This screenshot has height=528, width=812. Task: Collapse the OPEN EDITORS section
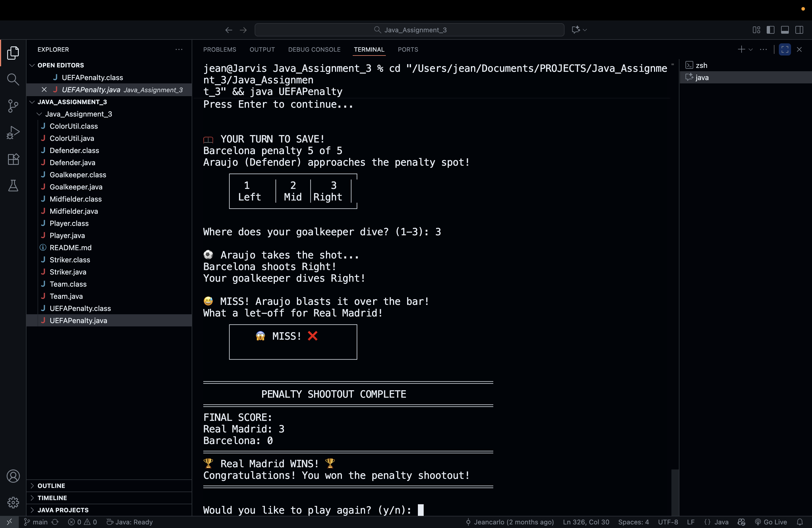pos(32,65)
